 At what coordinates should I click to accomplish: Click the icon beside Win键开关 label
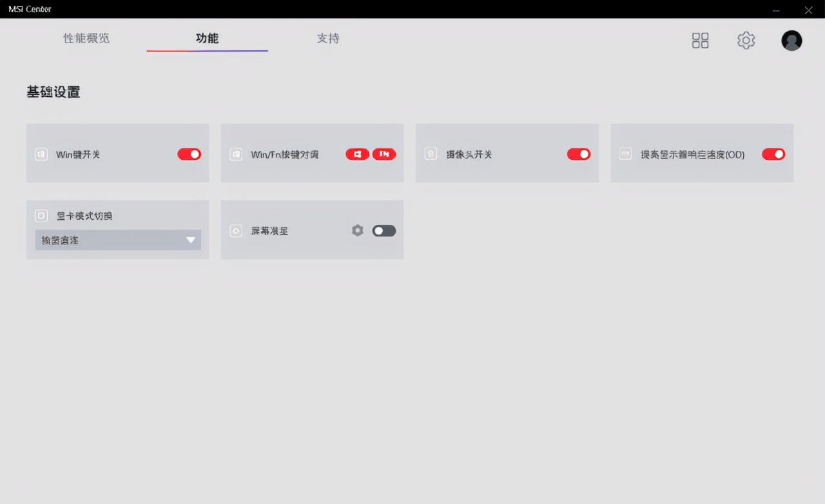41,155
